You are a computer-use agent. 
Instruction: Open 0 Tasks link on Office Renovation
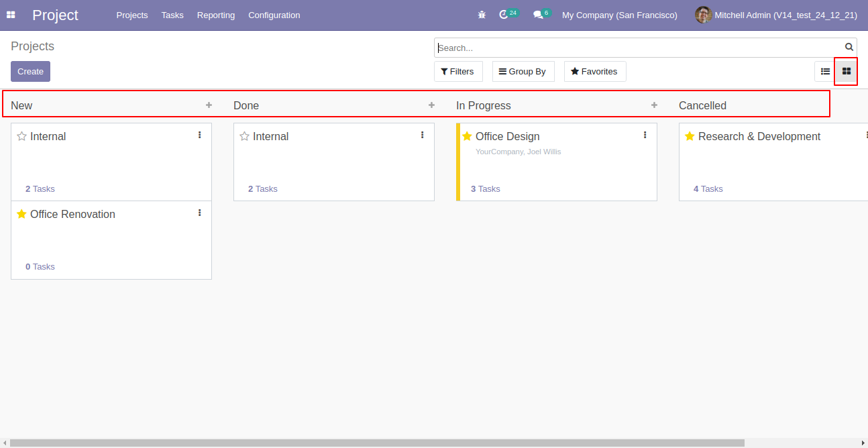click(x=40, y=267)
